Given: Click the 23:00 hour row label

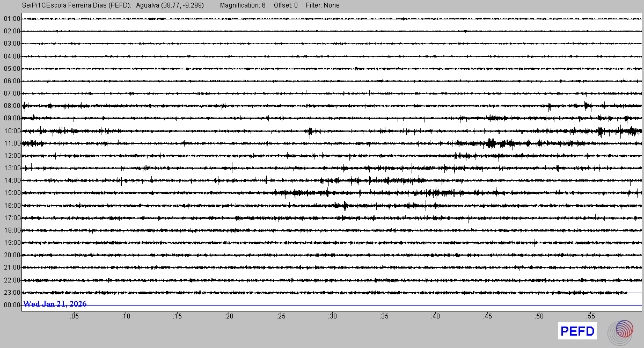Looking at the screenshot, I should click(x=12, y=293).
